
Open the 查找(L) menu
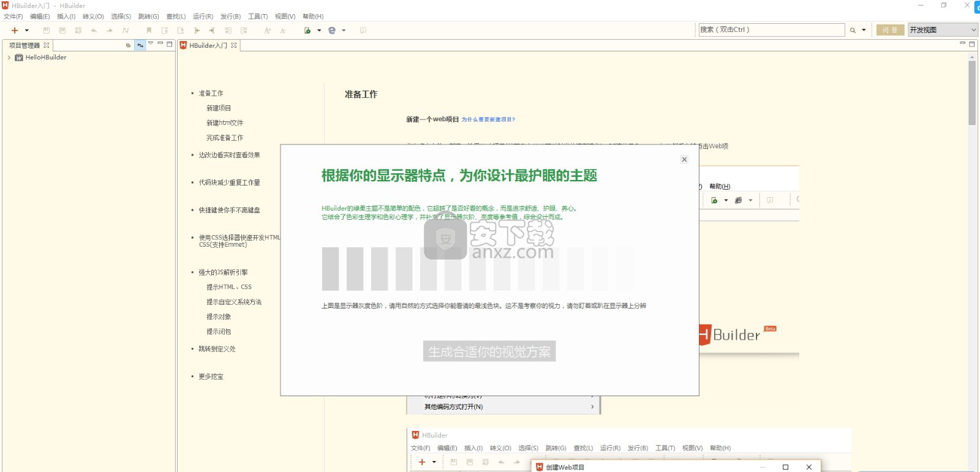pyautogui.click(x=176, y=17)
